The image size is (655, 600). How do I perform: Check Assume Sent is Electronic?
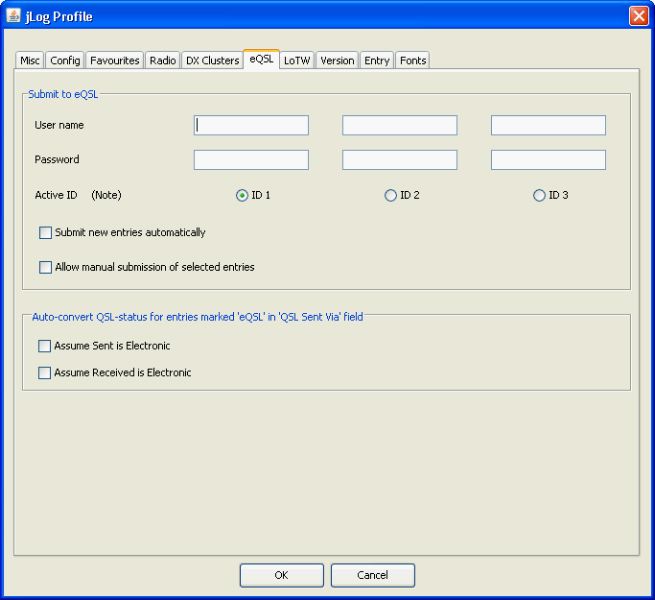[44, 346]
